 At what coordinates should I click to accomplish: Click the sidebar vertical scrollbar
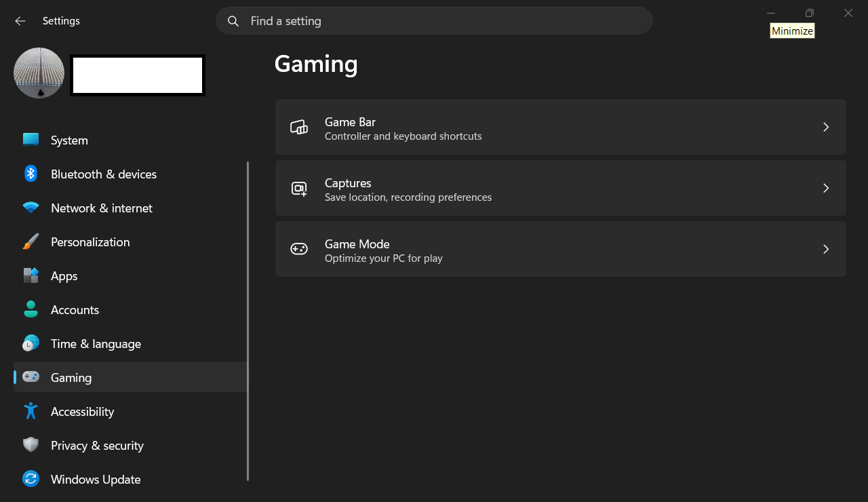248,320
